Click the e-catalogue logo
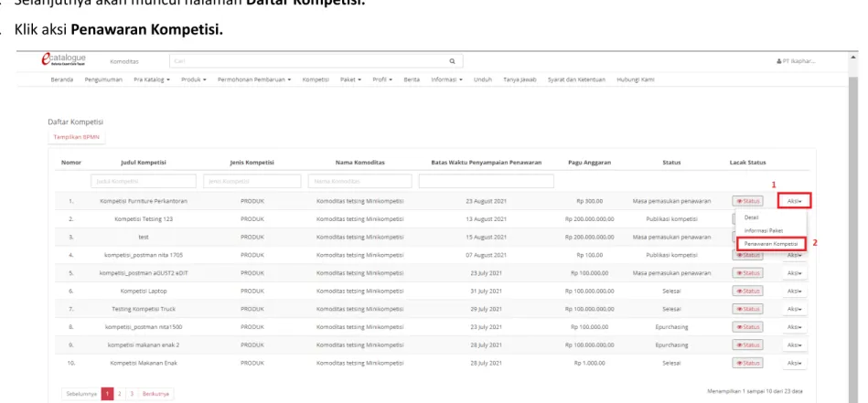The image size is (868, 403). tap(64, 59)
